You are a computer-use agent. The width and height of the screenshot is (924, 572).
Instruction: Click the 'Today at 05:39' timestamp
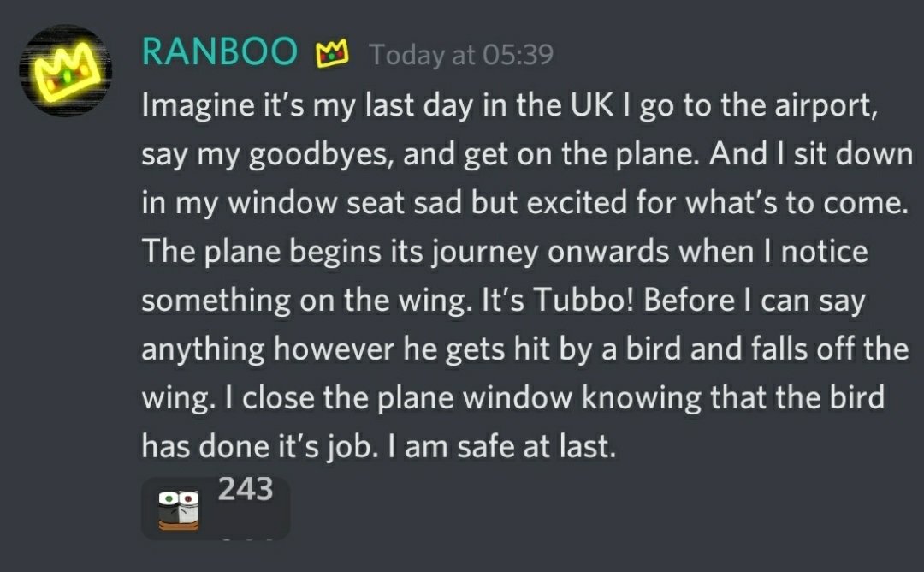point(461,55)
